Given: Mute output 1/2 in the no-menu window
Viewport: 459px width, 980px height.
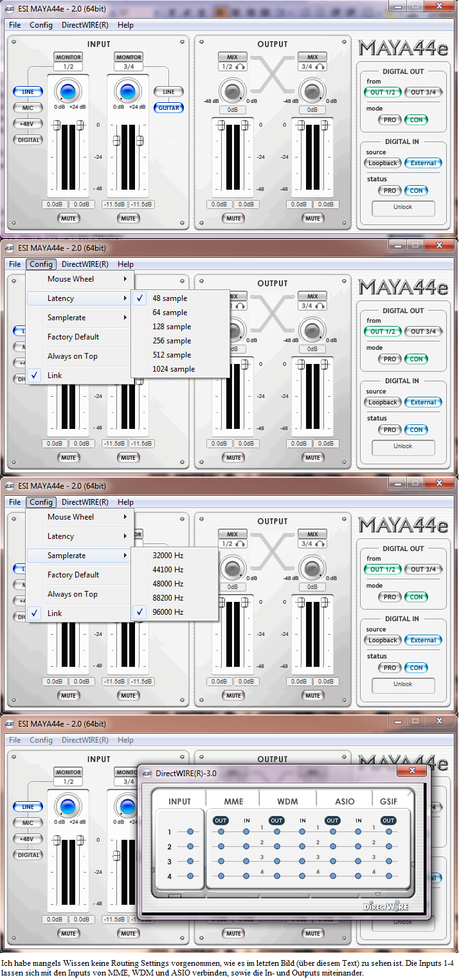Looking at the screenshot, I should coord(234,219).
